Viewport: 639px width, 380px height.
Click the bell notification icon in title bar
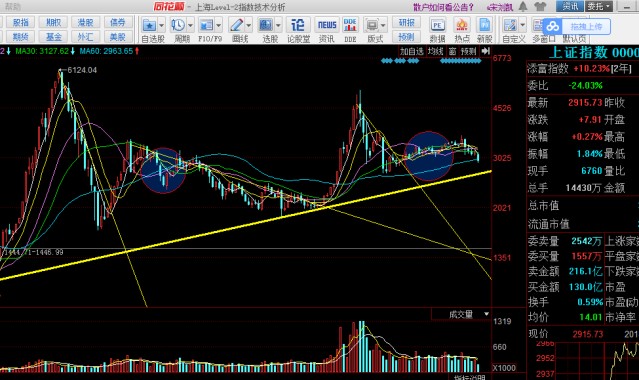523,7
